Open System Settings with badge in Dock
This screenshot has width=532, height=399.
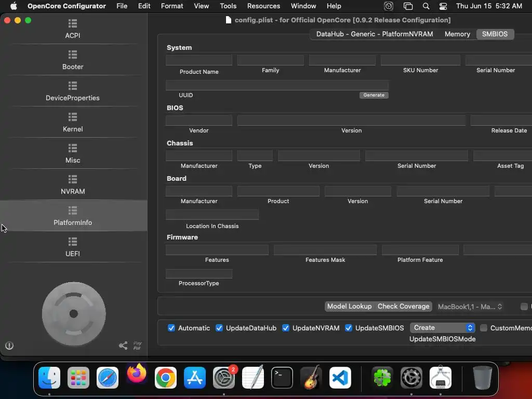click(x=224, y=378)
